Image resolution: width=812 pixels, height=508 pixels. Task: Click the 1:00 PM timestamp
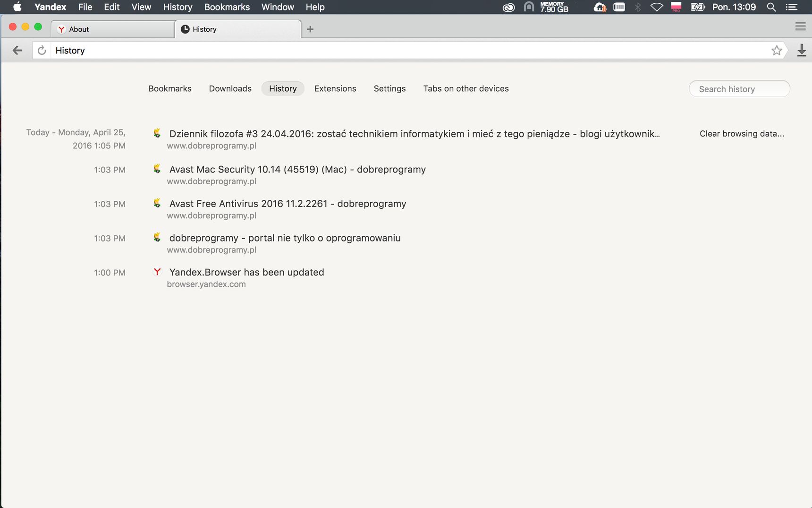(110, 273)
